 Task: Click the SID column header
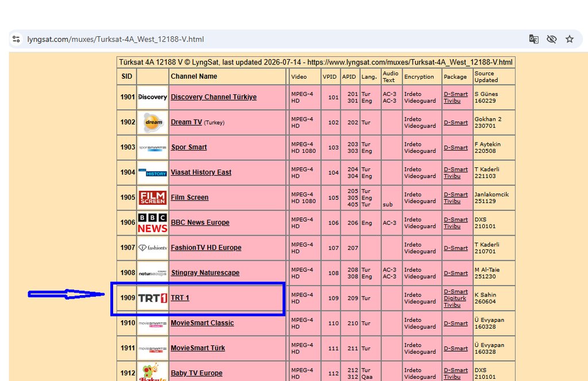point(127,76)
